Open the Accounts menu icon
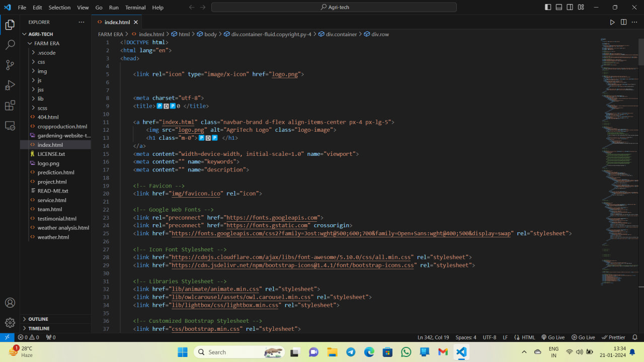Image resolution: width=644 pixels, height=362 pixels. pos(10,303)
